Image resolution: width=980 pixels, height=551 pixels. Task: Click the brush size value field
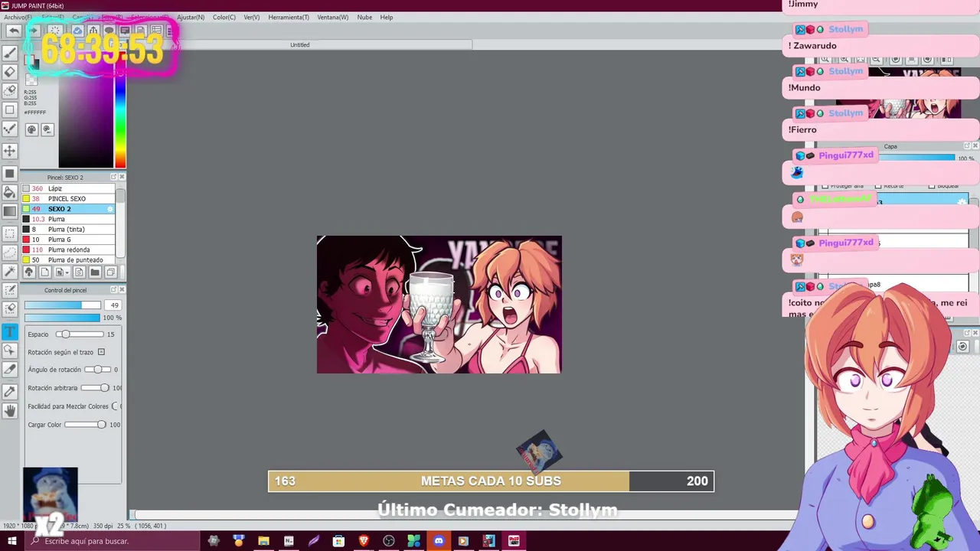(x=113, y=305)
